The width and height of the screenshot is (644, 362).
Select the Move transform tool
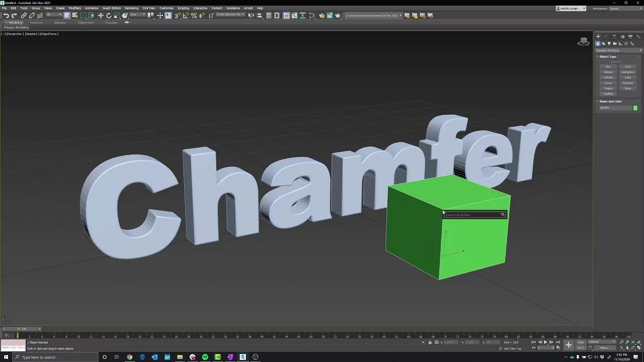point(101,16)
